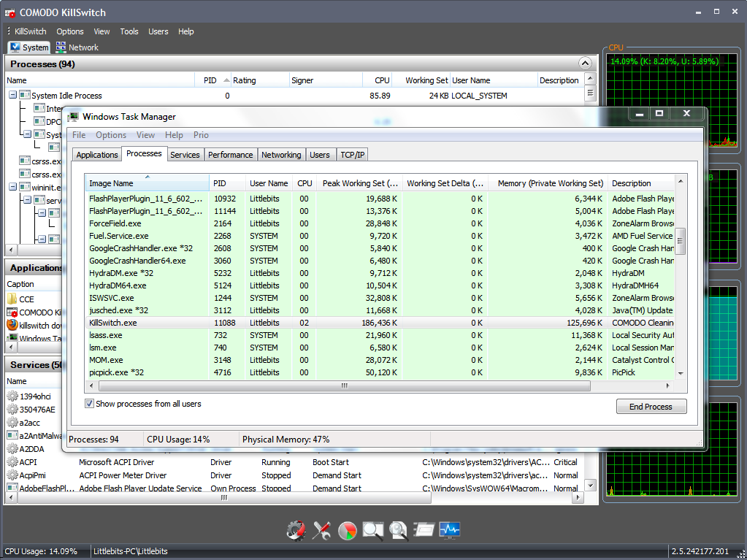Image resolution: width=747 pixels, height=560 pixels.
Task: Open the Tools menu in KillSwitch
Action: pos(129,31)
